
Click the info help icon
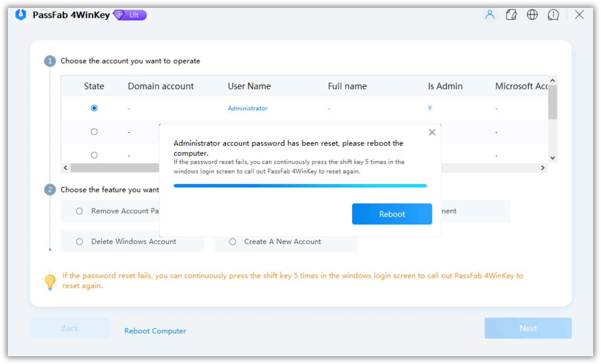(x=553, y=15)
